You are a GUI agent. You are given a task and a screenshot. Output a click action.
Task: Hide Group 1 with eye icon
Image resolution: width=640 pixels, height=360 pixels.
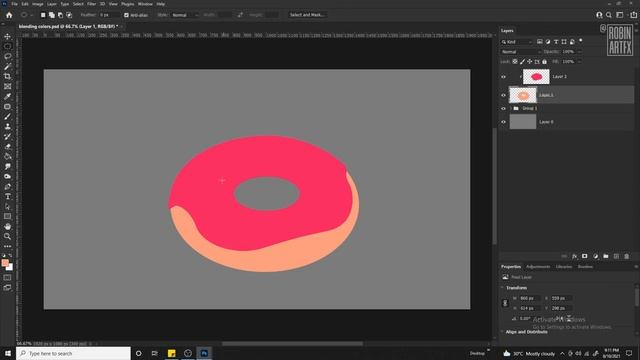coord(503,109)
